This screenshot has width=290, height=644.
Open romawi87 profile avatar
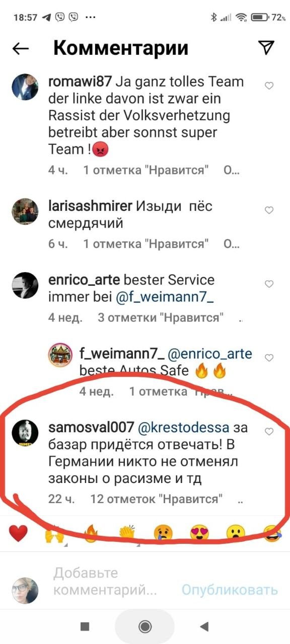tap(25, 88)
